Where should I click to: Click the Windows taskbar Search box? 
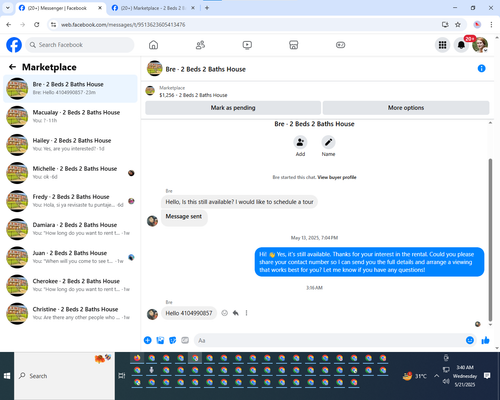[64, 376]
